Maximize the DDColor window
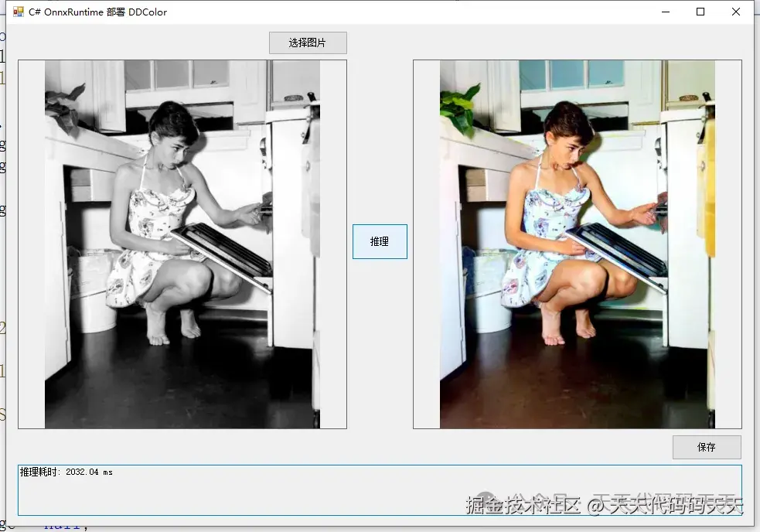The height and width of the screenshot is (532, 760). point(700,12)
